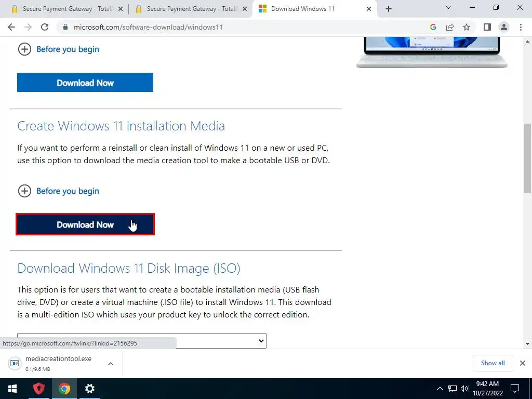Viewport: 532px width, 399px height.
Task: Click the taskbar clock and date
Action: (x=487, y=389)
